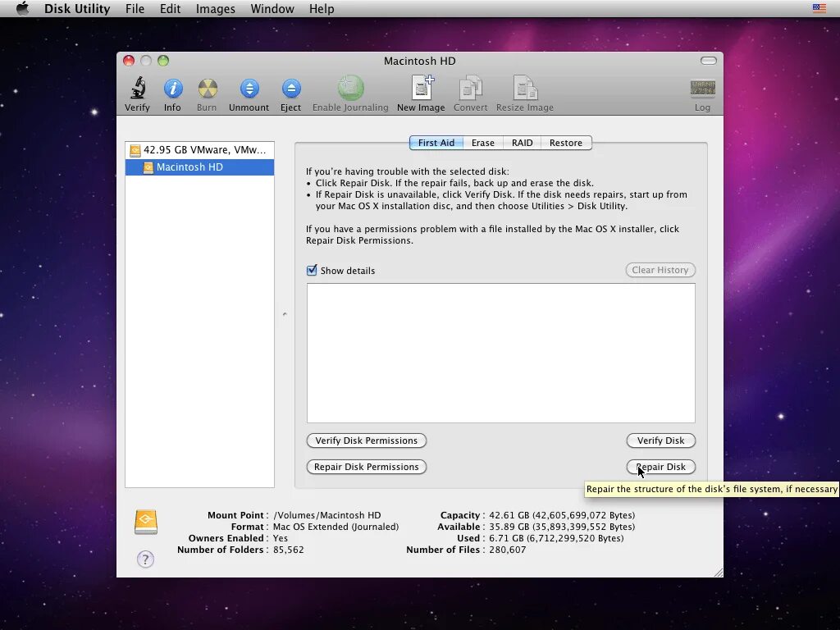Click the help question mark button
The image size is (840, 630).
click(145, 559)
